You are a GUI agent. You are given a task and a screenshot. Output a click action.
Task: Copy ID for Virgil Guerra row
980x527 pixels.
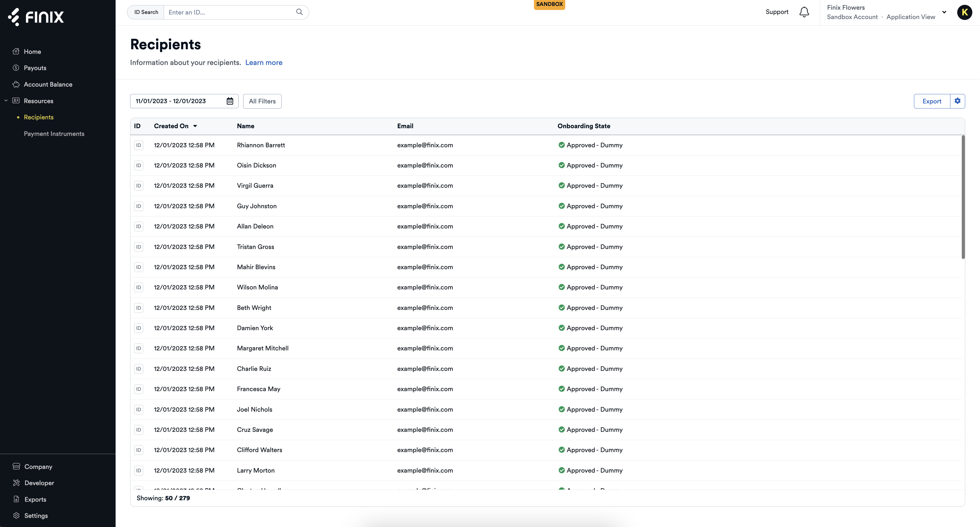pyautogui.click(x=138, y=186)
